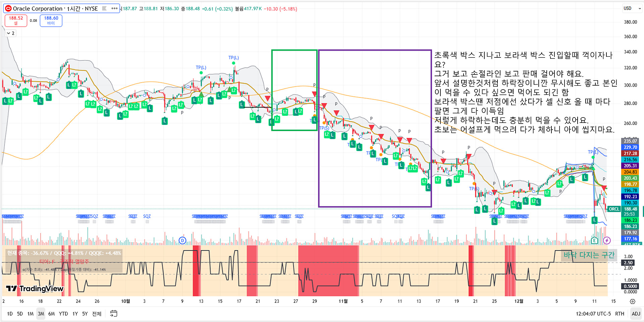
Task: Open the go-to-date calendar icon
Action: click(x=114, y=314)
